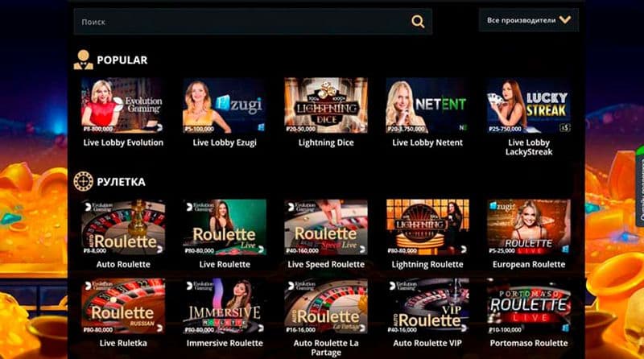Select Auto Roulette VIP game

[x=427, y=306]
